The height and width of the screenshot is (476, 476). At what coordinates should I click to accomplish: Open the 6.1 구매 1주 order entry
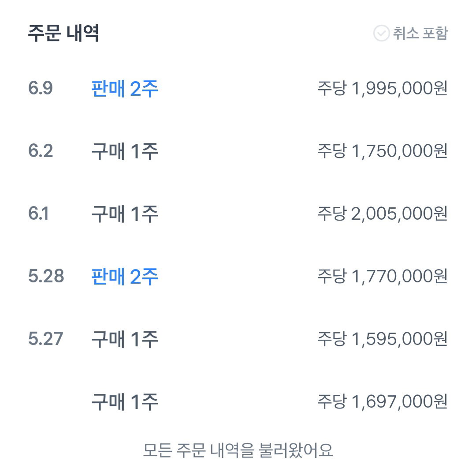click(238, 214)
